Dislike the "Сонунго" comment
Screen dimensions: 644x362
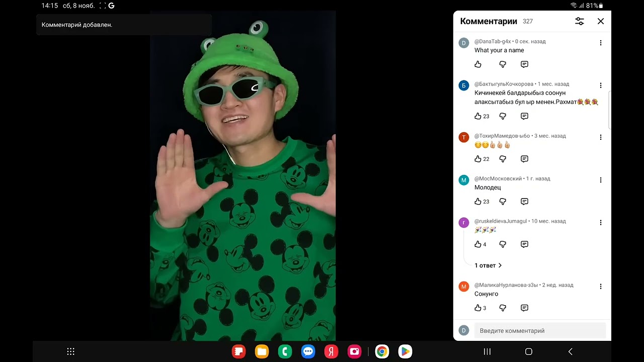tap(503, 308)
